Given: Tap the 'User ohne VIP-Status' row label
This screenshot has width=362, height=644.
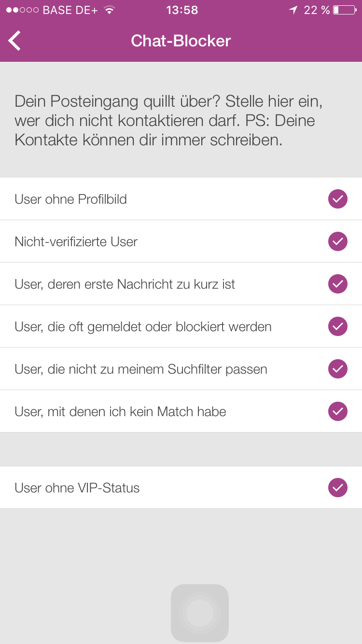Looking at the screenshot, I should tap(77, 488).
